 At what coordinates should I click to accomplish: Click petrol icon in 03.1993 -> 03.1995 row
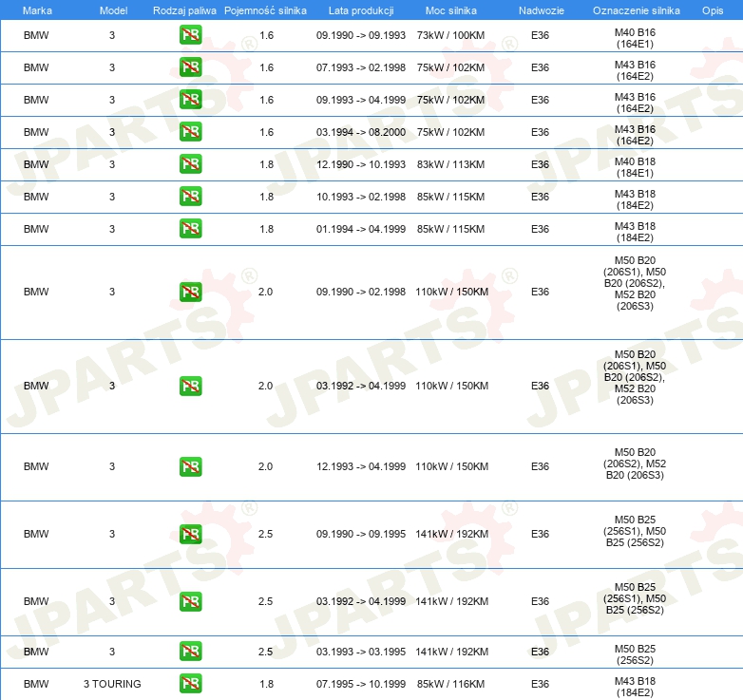click(190, 652)
